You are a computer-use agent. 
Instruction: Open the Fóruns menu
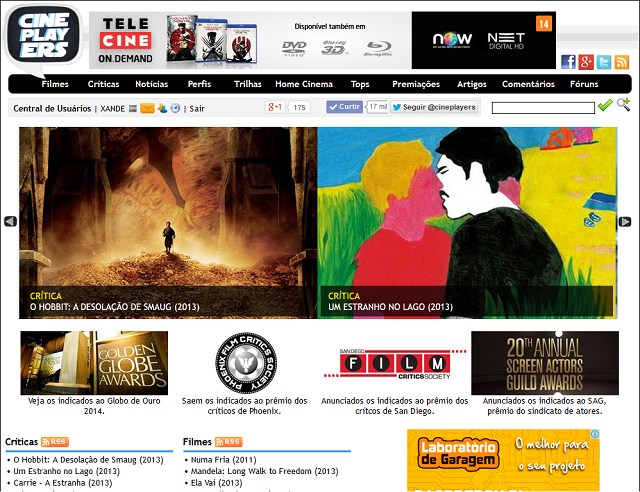coord(584,84)
